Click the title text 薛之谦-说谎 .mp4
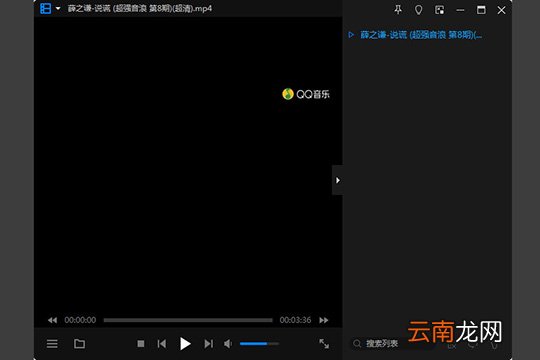The height and width of the screenshot is (360, 540). click(x=140, y=9)
